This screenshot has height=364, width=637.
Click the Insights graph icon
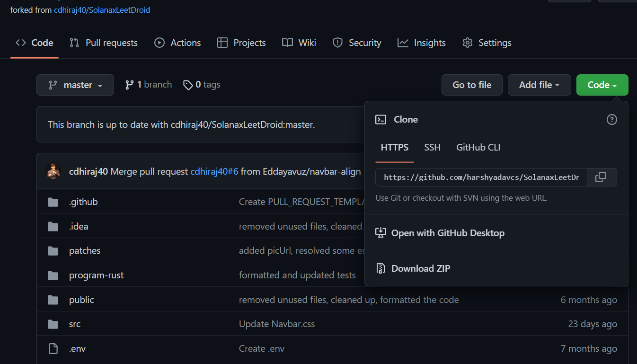tap(403, 43)
